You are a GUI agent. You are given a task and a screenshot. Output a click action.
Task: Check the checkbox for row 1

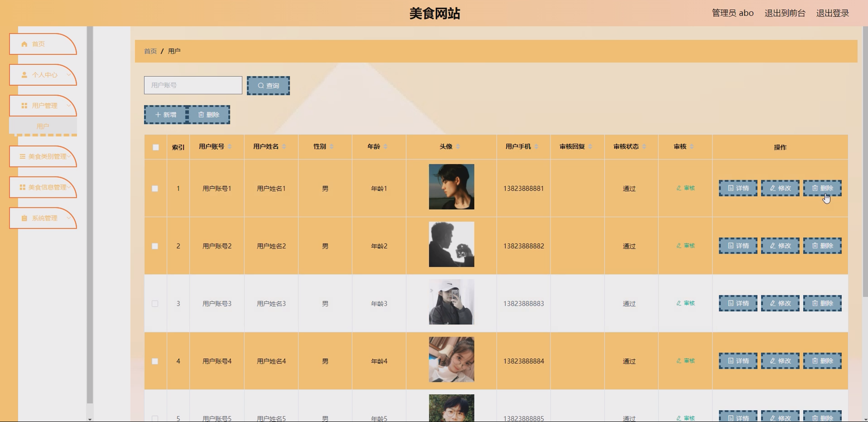[x=155, y=188]
